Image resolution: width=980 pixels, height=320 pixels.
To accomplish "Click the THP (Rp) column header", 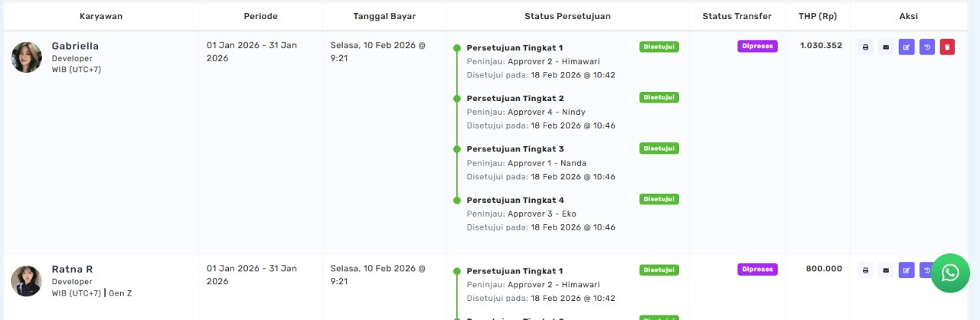I will coord(818,16).
